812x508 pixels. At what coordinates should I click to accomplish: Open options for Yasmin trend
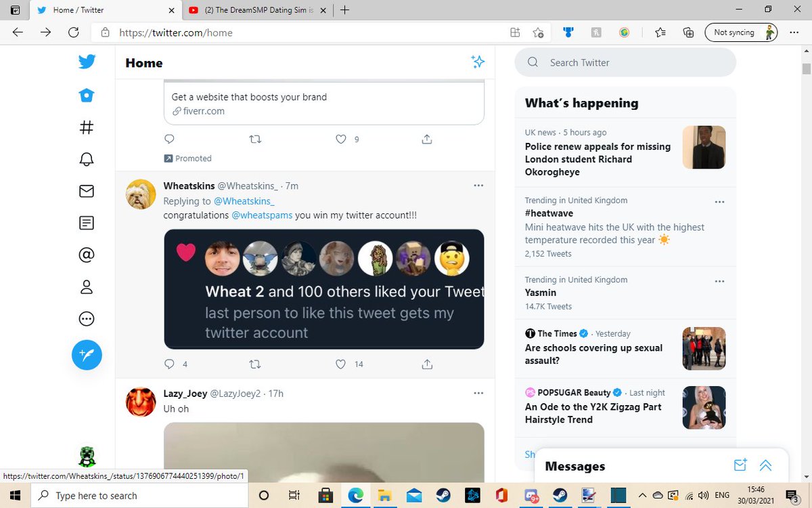[719, 281]
